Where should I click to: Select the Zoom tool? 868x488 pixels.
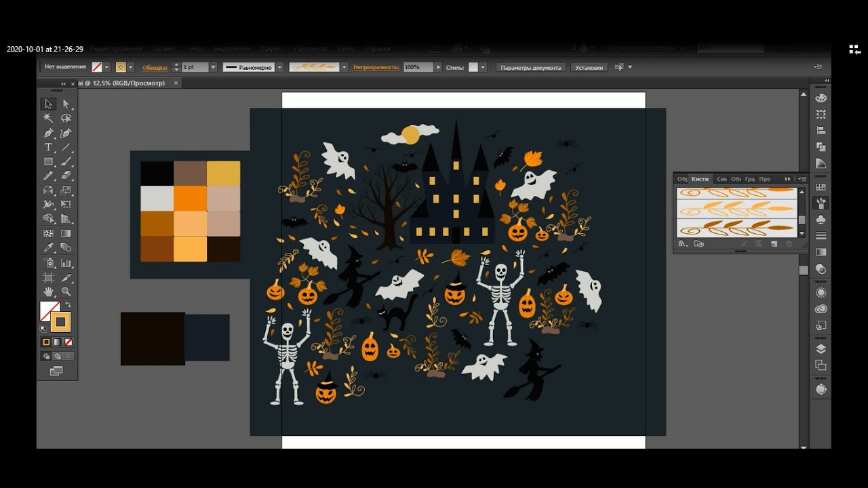pyautogui.click(x=66, y=291)
